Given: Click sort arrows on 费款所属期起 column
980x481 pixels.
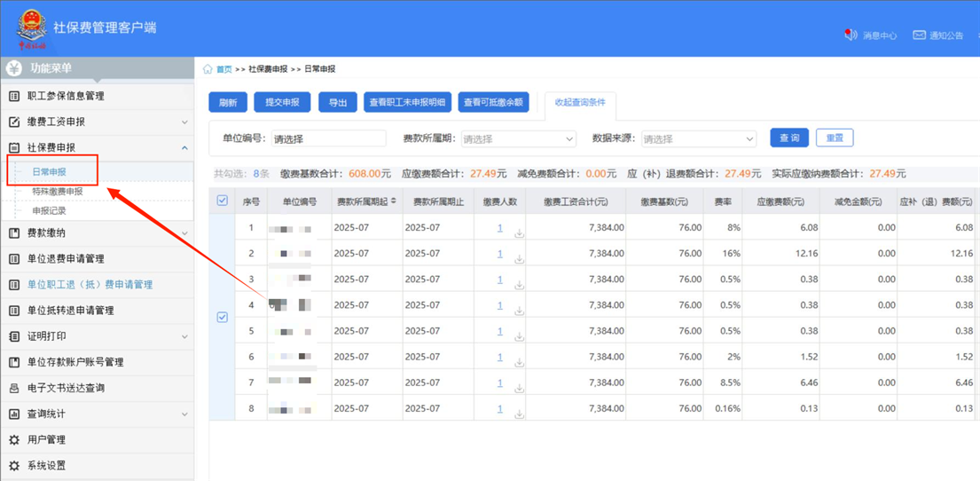Looking at the screenshot, I should 394,201.
